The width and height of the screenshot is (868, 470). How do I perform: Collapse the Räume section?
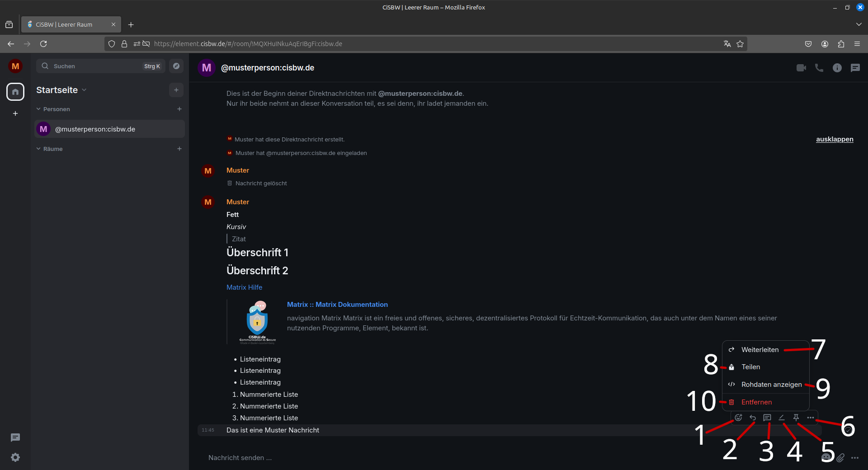click(x=50, y=149)
